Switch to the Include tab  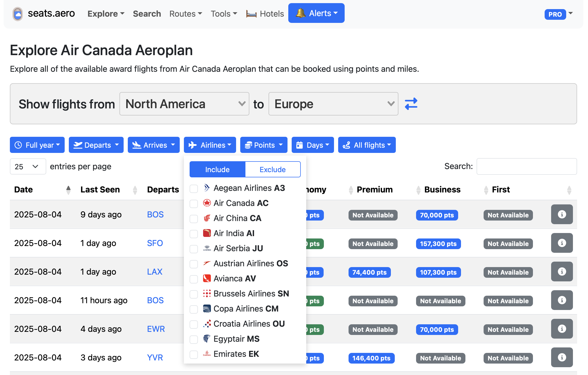217,169
